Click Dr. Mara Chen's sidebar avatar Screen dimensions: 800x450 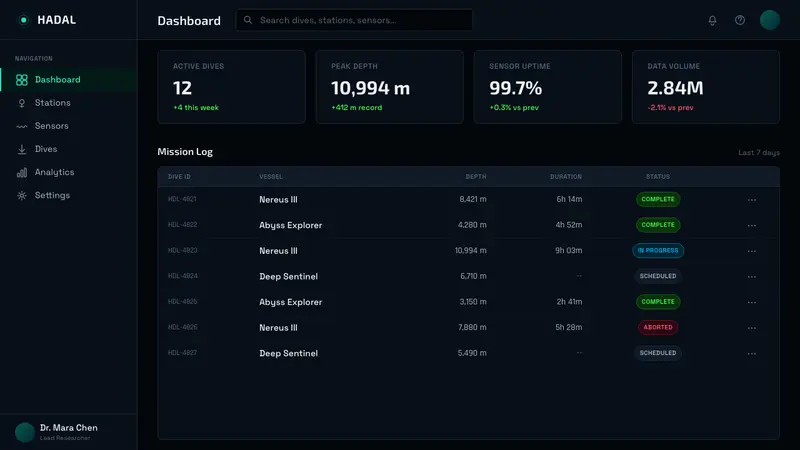point(24,432)
